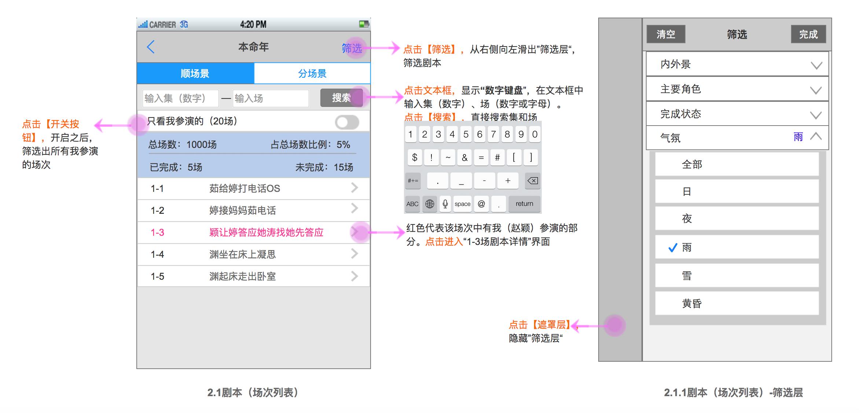Click the 搜索 button
Screen dimensions: 868x413
[x=341, y=98]
